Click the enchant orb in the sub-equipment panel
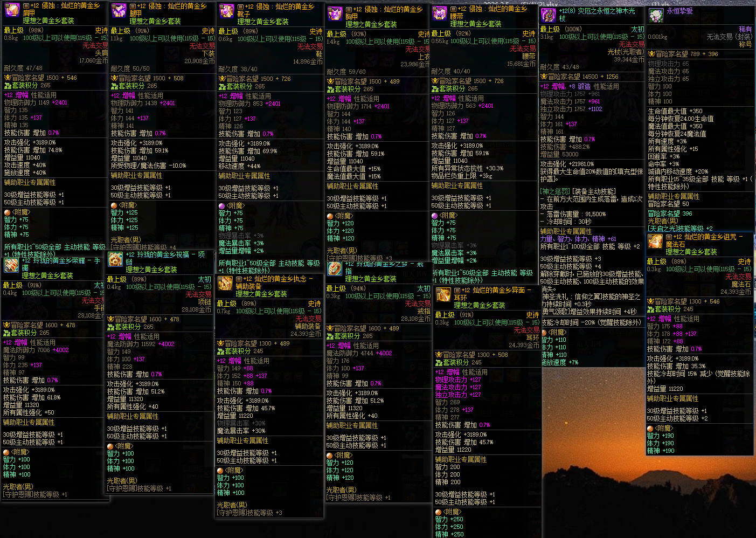Image resolution: width=756 pixels, height=538 pixels. [x=220, y=470]
